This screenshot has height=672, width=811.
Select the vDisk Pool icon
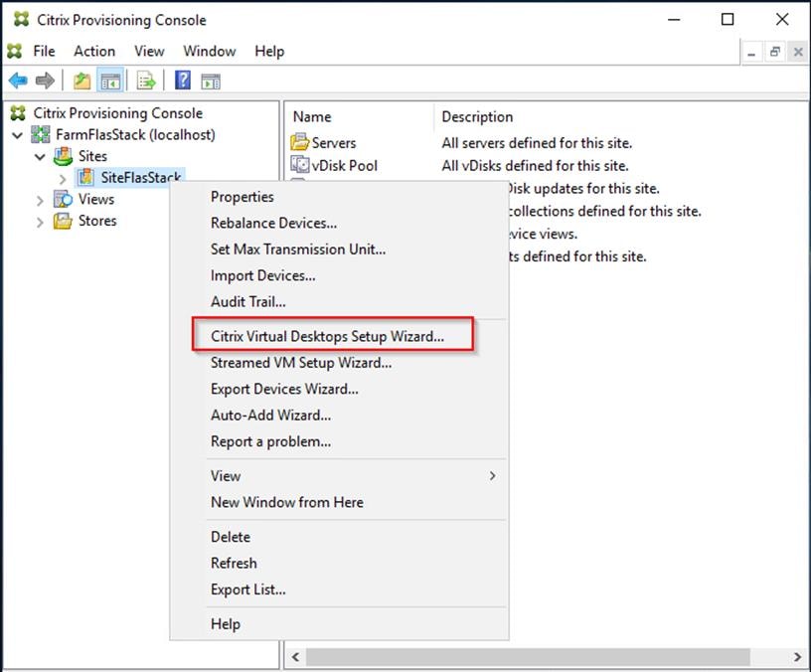click(300, 165)
